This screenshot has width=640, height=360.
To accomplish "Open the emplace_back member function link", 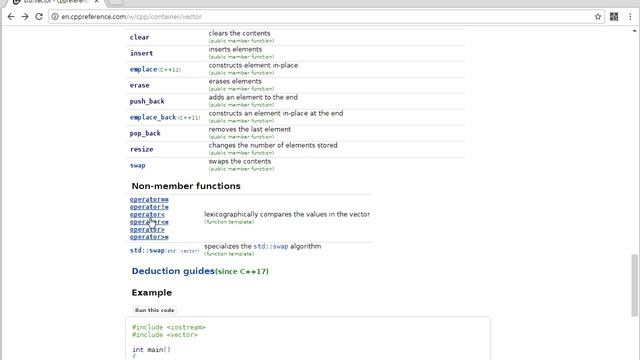I will coord(153,117).
